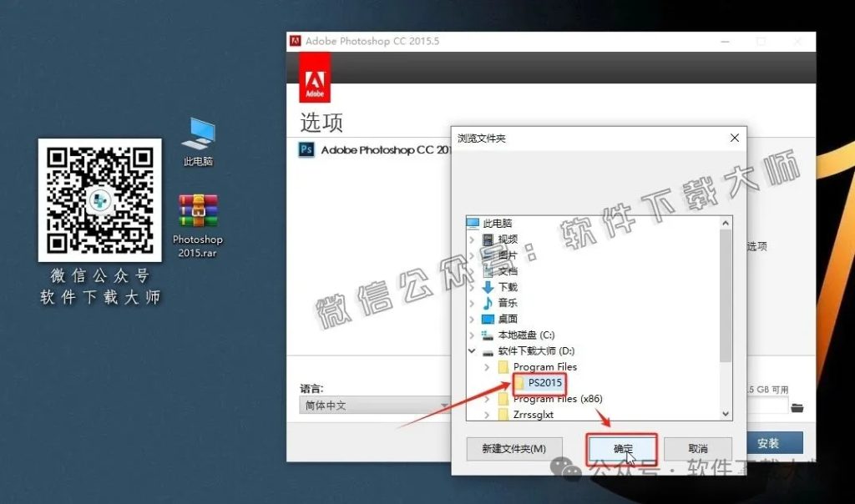
Task: Start installation with the 安装 button
Action: [777, 443]
